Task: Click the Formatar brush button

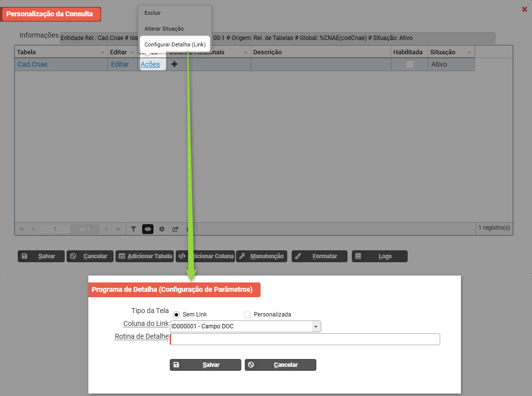Action: click(319, 256)
